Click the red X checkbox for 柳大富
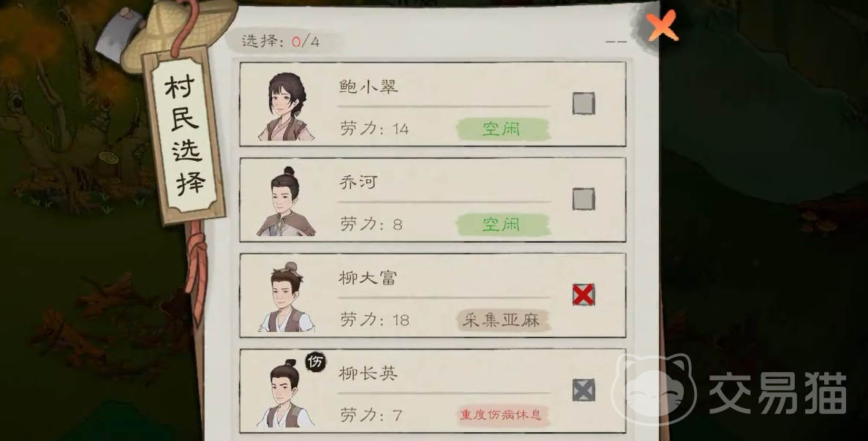868x441 pixels. click(584, 295)
